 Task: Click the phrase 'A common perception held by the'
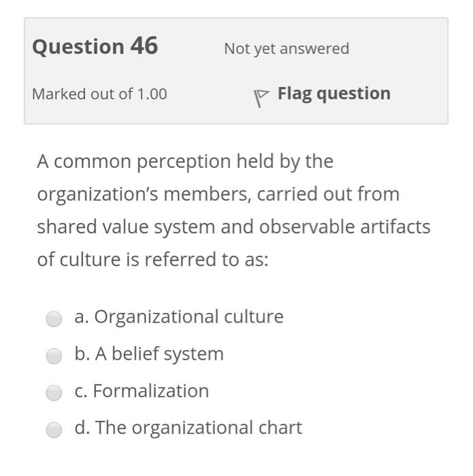pyautogui.click(x=185, y=162)
